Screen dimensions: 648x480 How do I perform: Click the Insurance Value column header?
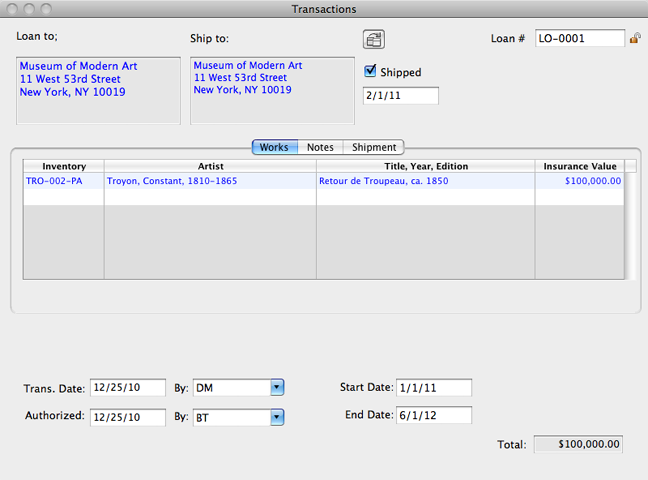(579, 166)
